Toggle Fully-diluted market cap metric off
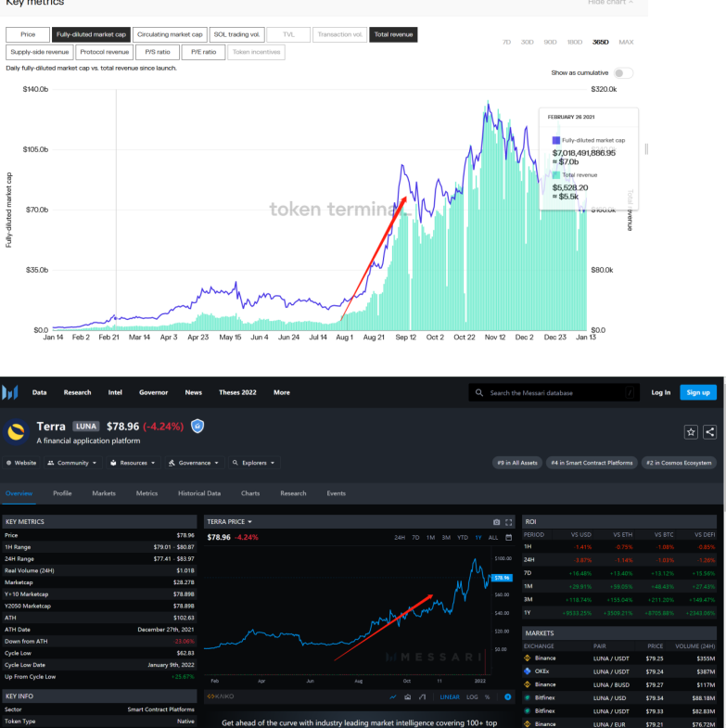This screenshot has width=726, height=728. point(91,34)
